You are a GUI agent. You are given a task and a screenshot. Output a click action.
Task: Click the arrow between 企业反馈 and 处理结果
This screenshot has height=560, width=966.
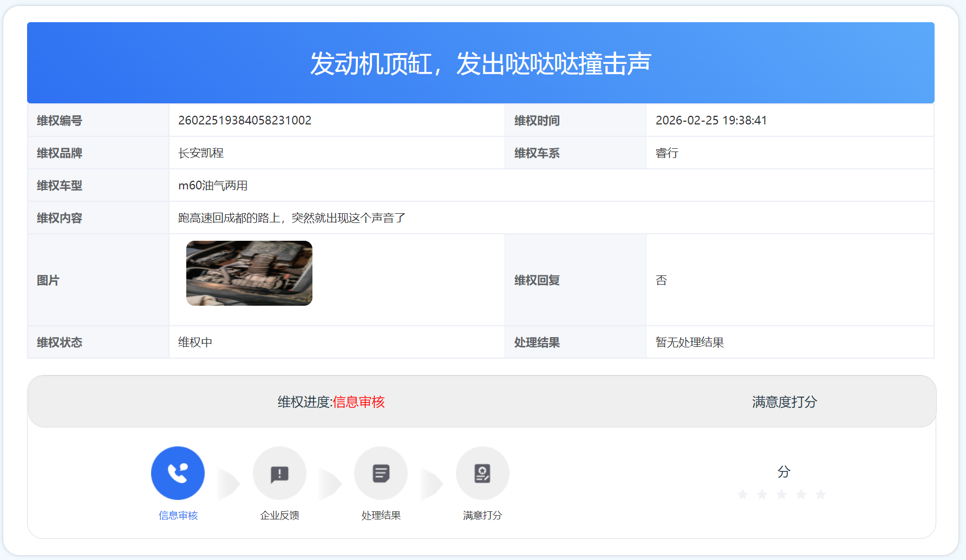pos(330,484)
